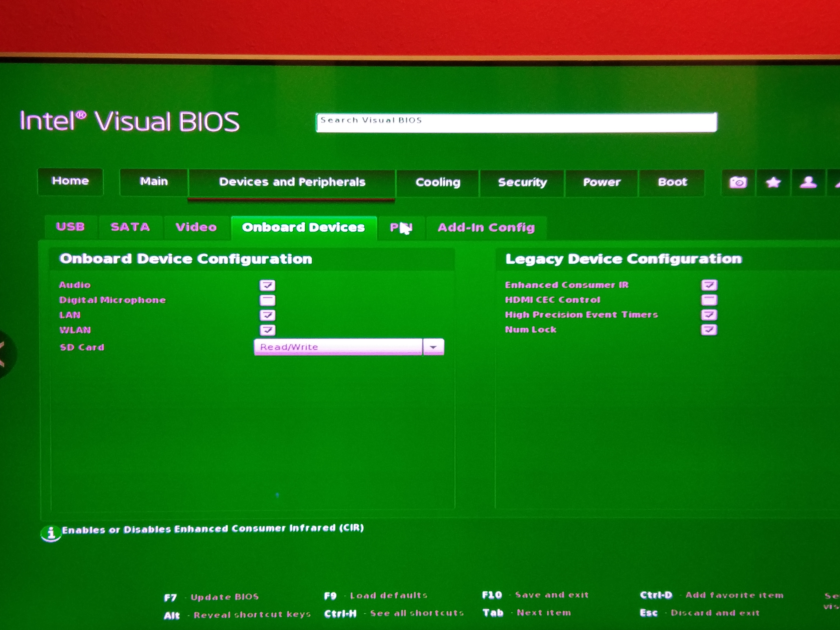Click the SD Card label

[82, 348]
